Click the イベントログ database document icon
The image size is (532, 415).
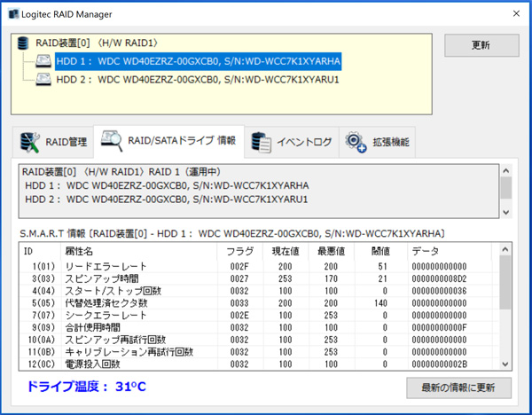261,142
